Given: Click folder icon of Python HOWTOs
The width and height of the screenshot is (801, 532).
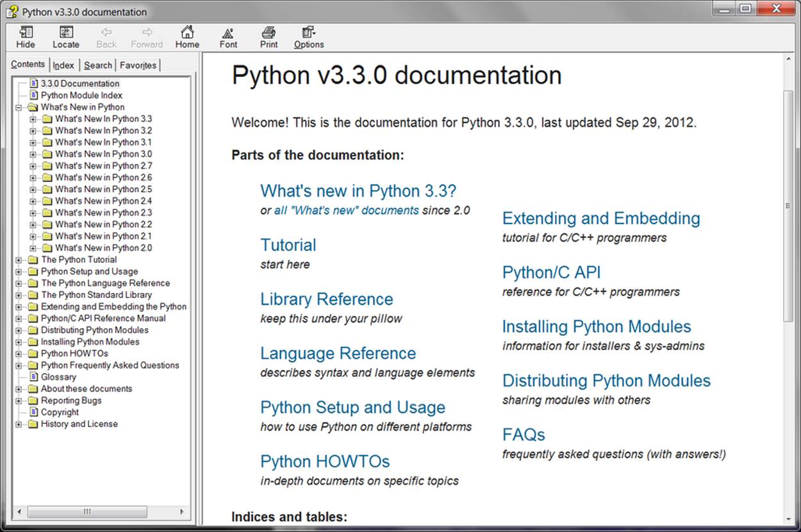Looking at the screenshot, I should pos(33,354).
